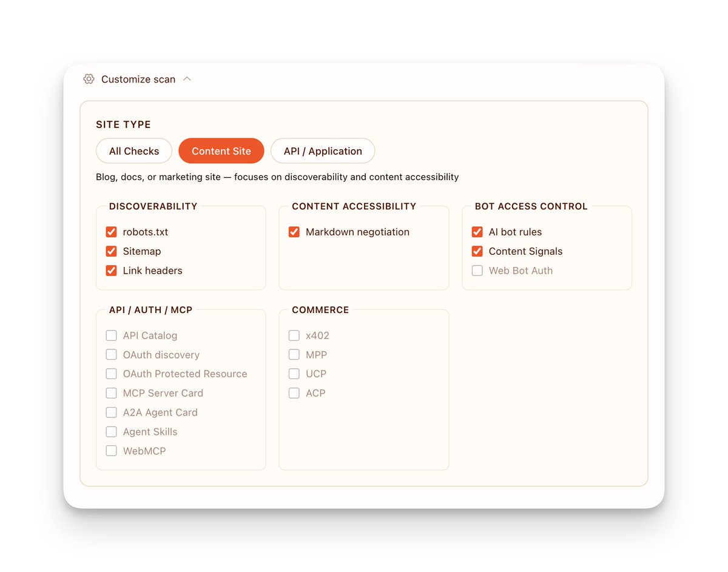The image size is (728, 572).
Task: Enable the Agent Skills checkbox
Action: 111,432
